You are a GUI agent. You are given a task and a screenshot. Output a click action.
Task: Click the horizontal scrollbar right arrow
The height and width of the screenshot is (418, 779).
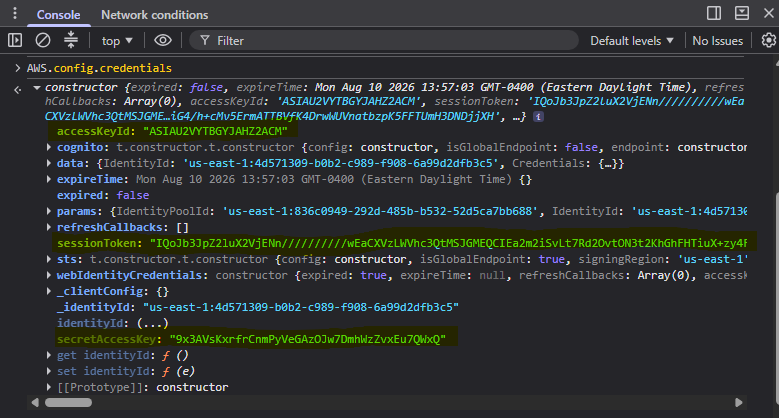[x=739, y=403]
